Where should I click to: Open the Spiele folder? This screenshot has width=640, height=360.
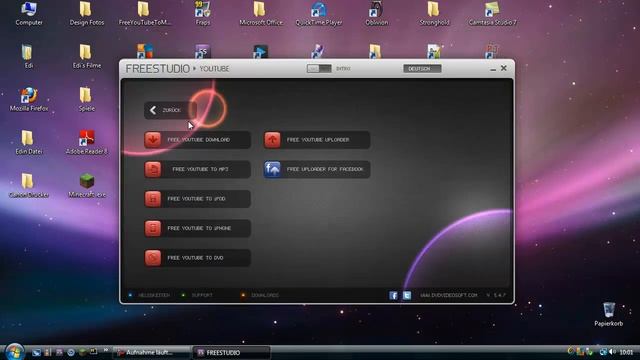pos(87,100)
